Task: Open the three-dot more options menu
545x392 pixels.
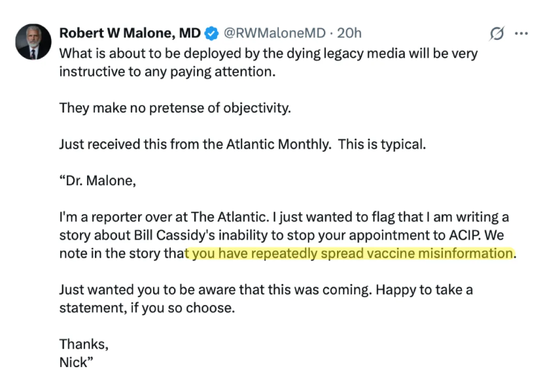Action: (x=521, y=33)
